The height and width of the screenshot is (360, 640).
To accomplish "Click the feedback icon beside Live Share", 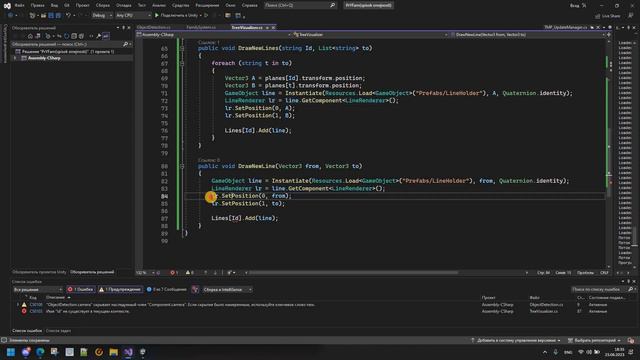I will (630, 16).
